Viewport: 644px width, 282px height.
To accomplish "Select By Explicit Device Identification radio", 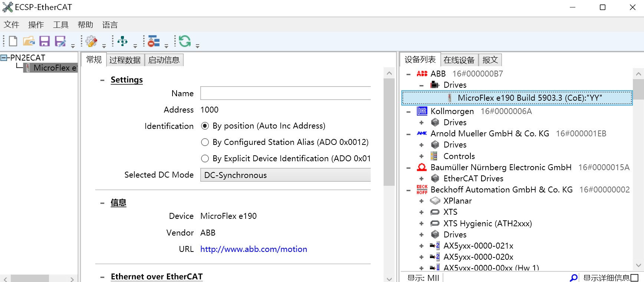I will [x=205, y=159].
